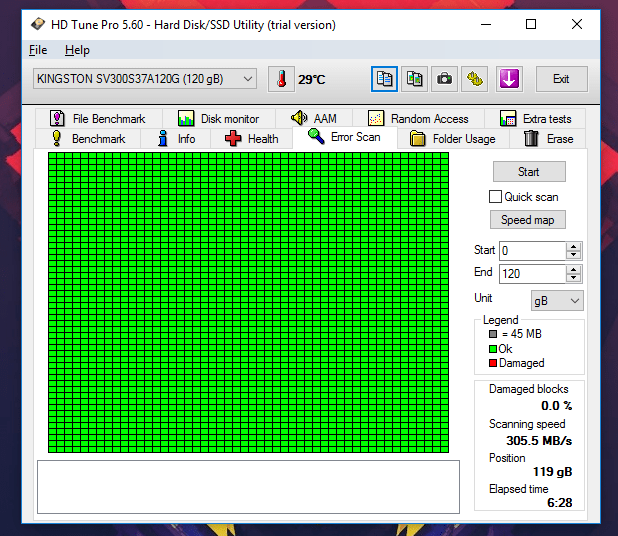The height and width of the screenshot is (536, 618).
Task: Click the empty log box below grid
Action: coord(248,487)
